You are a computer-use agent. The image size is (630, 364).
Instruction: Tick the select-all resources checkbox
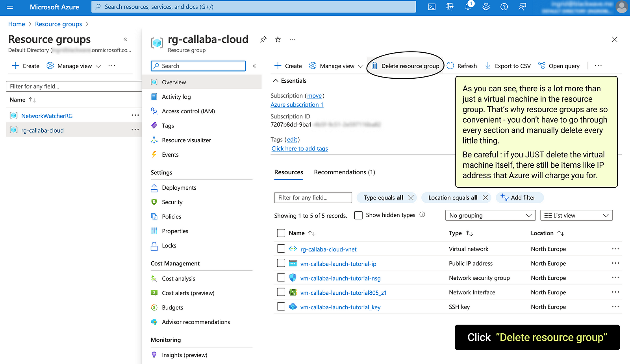click(x=281, y=233)
